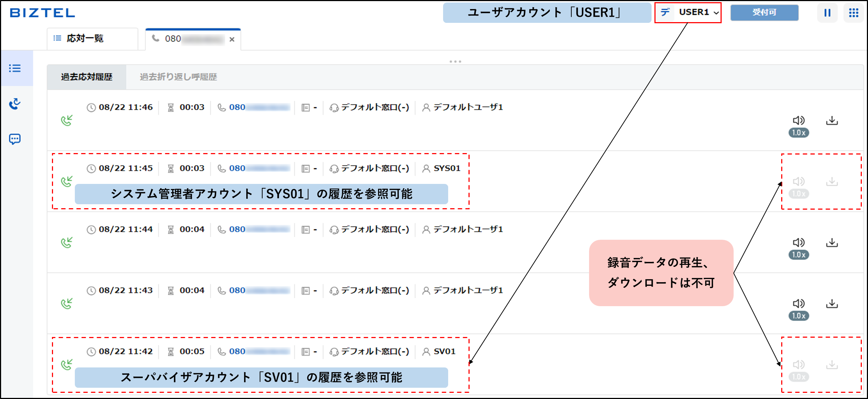Switch to the 応対一覧 tab
868x399 pixels.
click(x=92, y=38)
